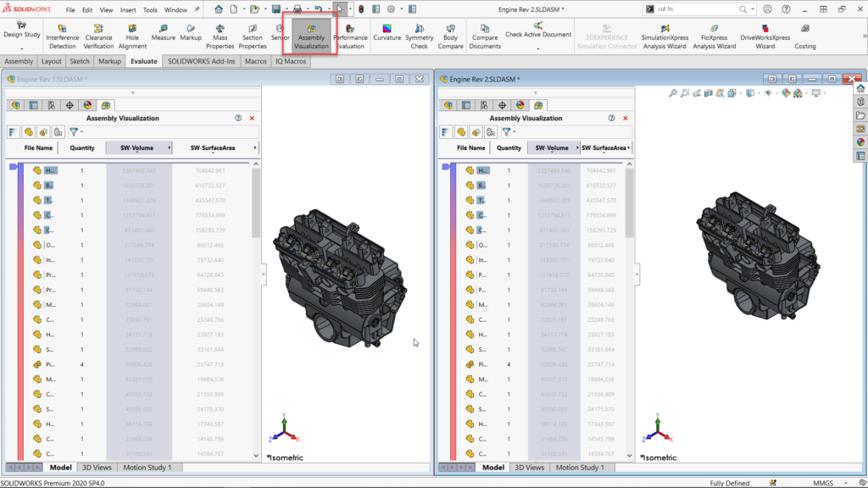
Task: Open the Costing tool
Action: pyautogui.click(x=805, y=37)
